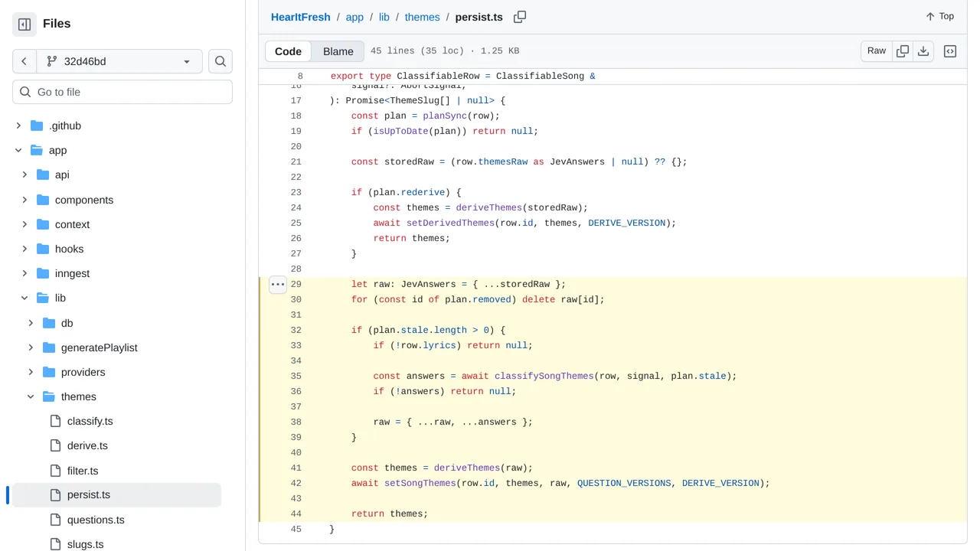Click the classifySongThemes function call

pos(544,377)
